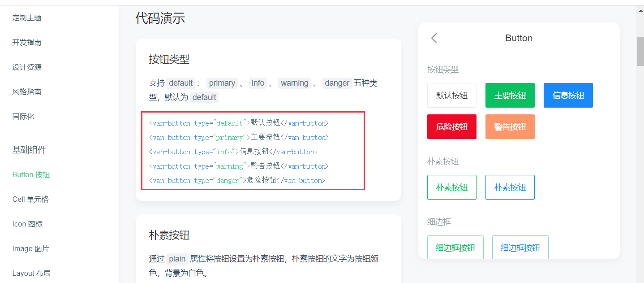This screenshot has height=283, width=644.
Task: Open the Cell 单元格 component page
Action: click(29, 199)
